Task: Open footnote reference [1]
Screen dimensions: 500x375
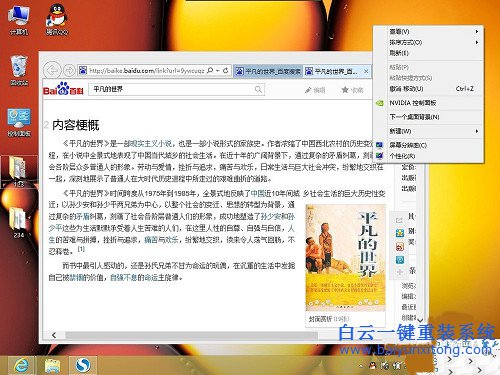Action: [x=81, y=249]
